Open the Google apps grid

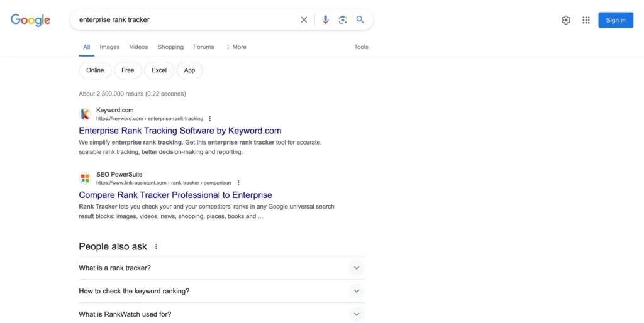pos(586,20)
